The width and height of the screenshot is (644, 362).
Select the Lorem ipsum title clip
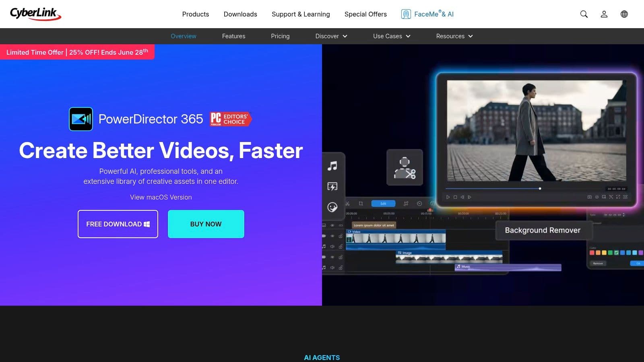(x=374, y=225)
